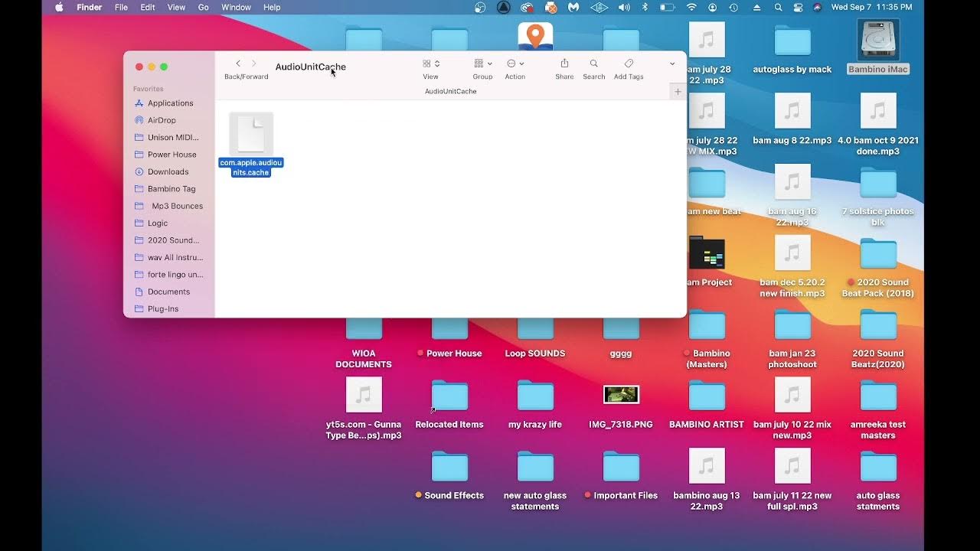Screen dimensions: 980x551
Task: Open the Action menu dropdown
Action: pos(515,64)
